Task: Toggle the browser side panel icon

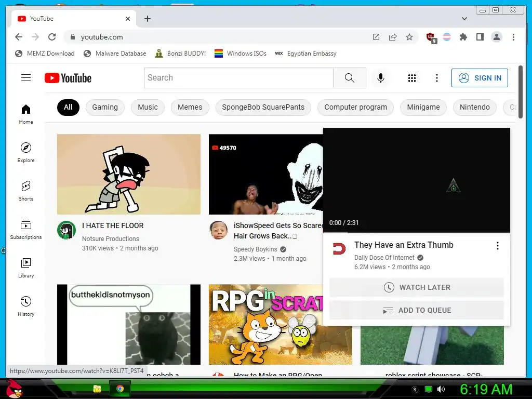Action: [480, 37]
